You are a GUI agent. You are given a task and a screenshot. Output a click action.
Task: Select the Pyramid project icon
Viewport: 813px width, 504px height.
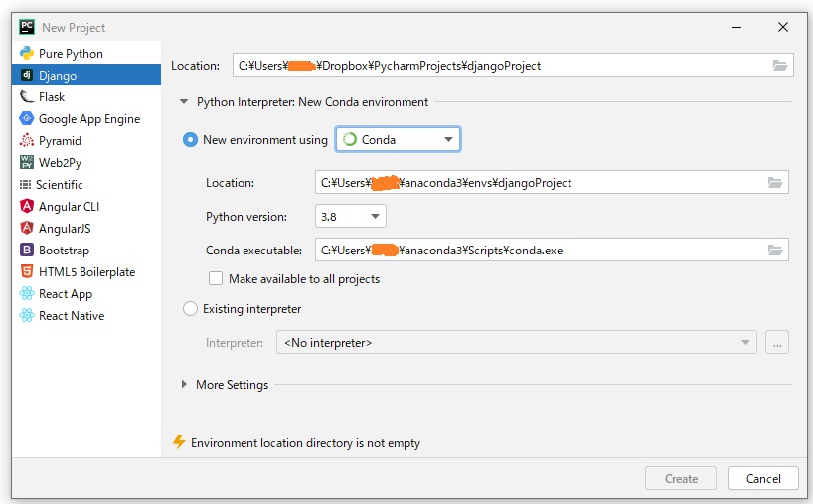27,140
